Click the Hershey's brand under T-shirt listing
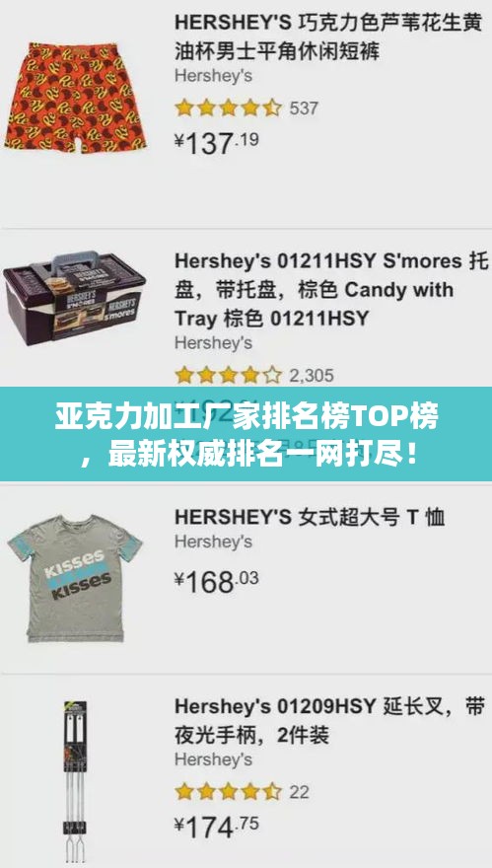This screenshot has width=492, height=868. [x=213, y=542]
